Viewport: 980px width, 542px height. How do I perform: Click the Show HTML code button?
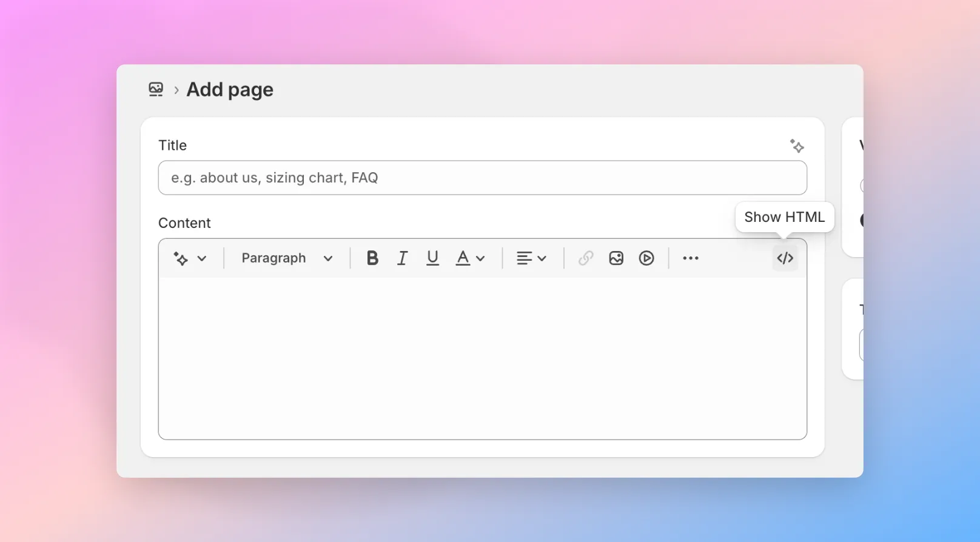[785, 258]
